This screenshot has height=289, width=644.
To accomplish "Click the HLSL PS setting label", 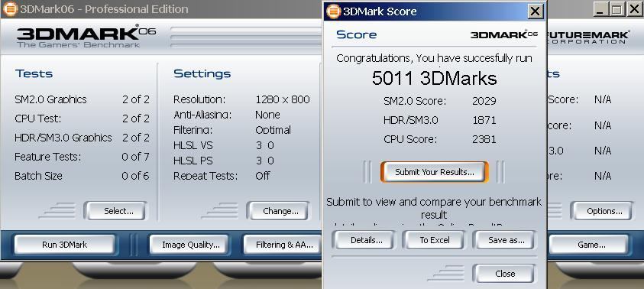I will [x=193, y=161].
